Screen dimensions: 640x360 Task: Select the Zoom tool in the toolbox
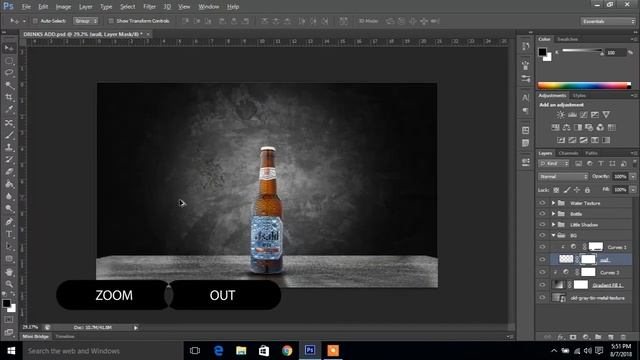9,284
